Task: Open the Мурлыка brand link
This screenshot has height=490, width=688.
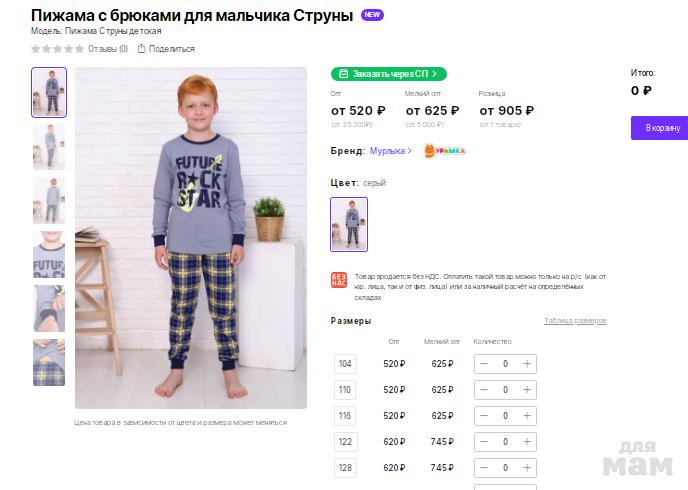Action: pos(390,151)
